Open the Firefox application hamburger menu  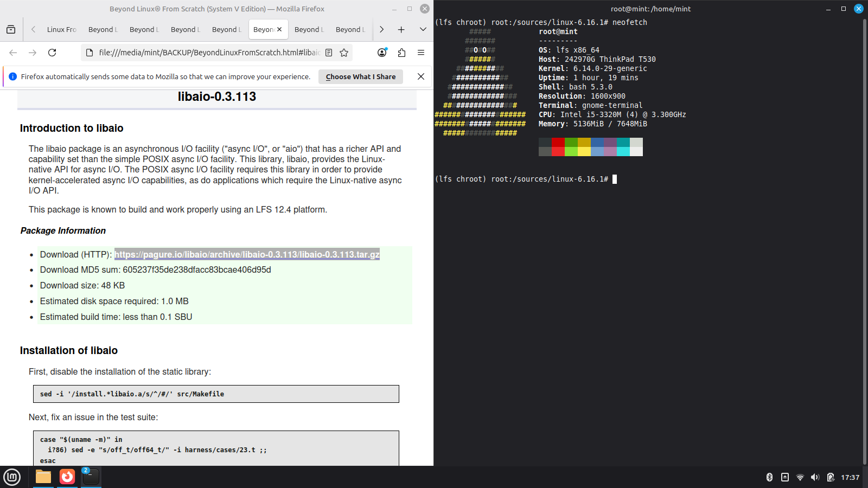tap(421, 53)
